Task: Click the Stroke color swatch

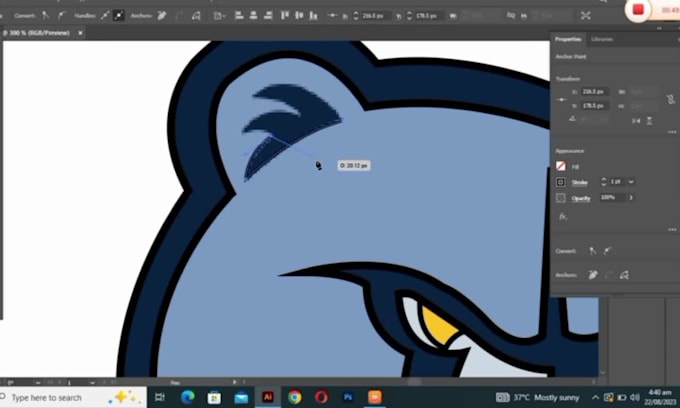Action: [x=561, y=182]
